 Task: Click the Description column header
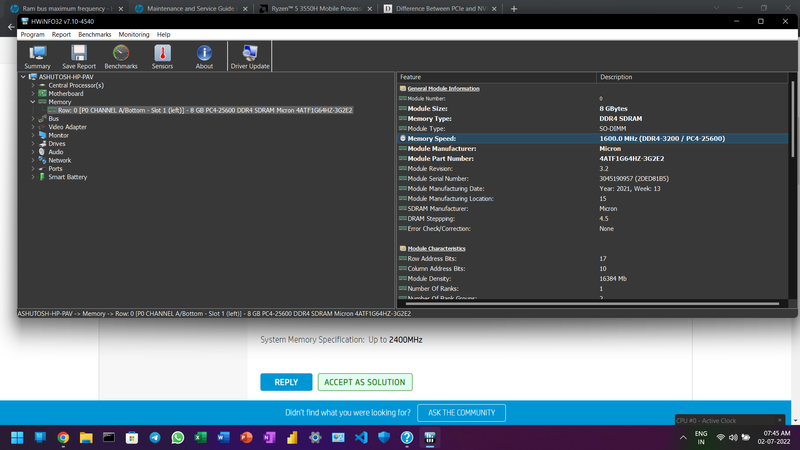coord(692,77)
